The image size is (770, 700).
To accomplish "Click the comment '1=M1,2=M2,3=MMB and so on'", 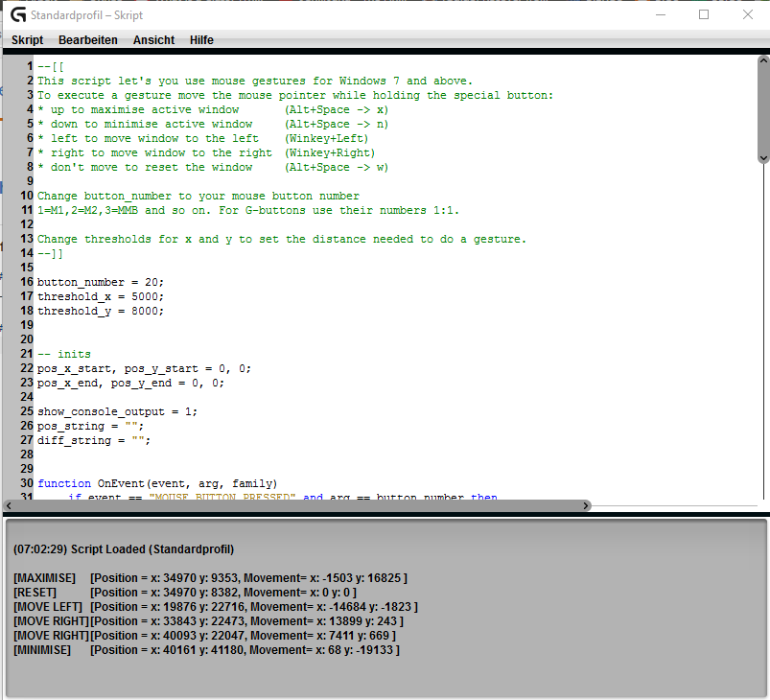I will point(121,210).
